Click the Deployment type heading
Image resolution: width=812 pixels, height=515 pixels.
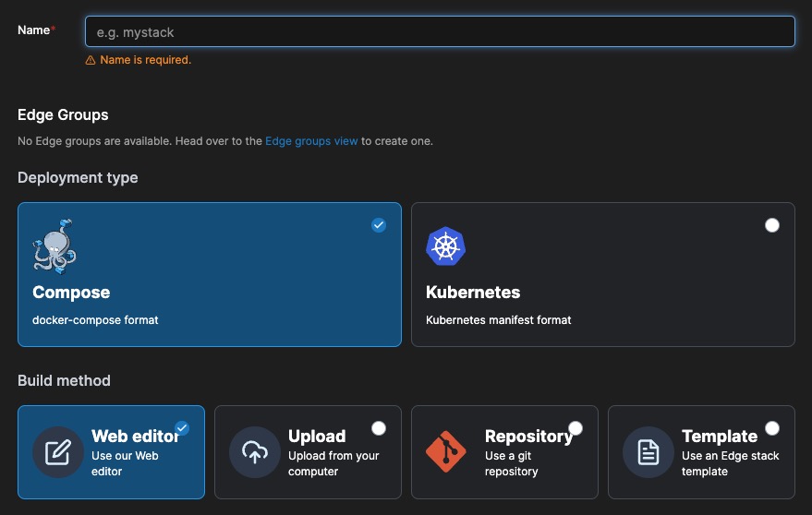pos(78,177)
